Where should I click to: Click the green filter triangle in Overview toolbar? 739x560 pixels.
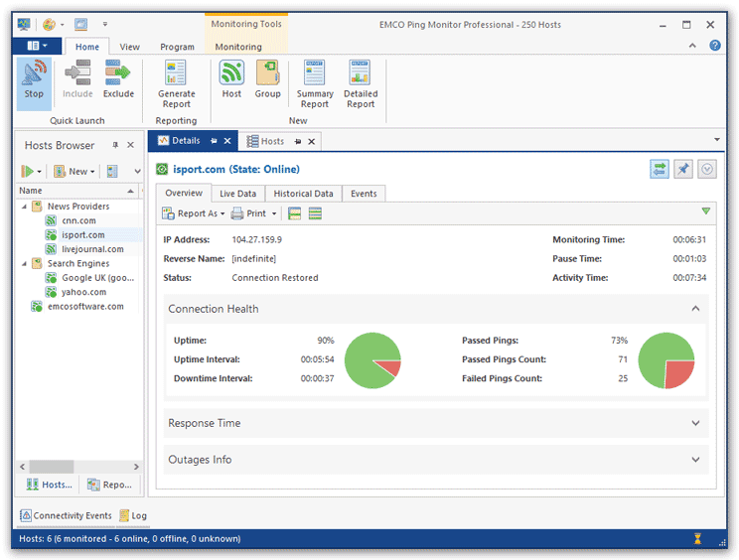click(x=705, y=211)
